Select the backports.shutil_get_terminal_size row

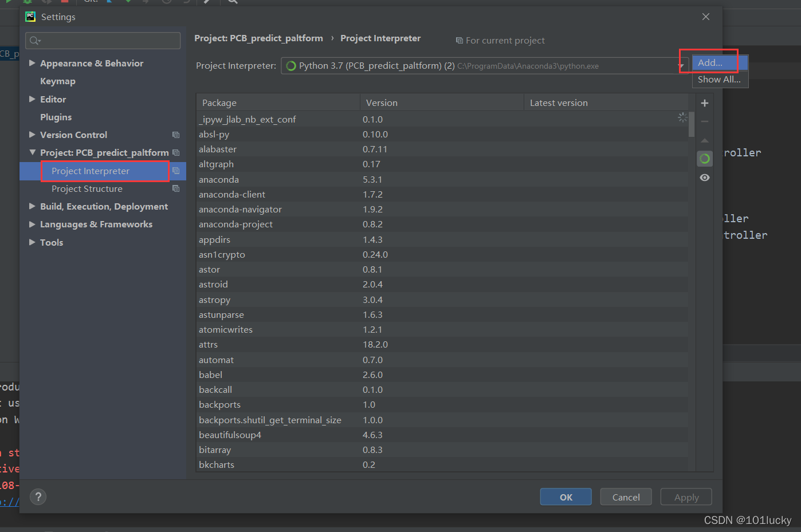442,420
